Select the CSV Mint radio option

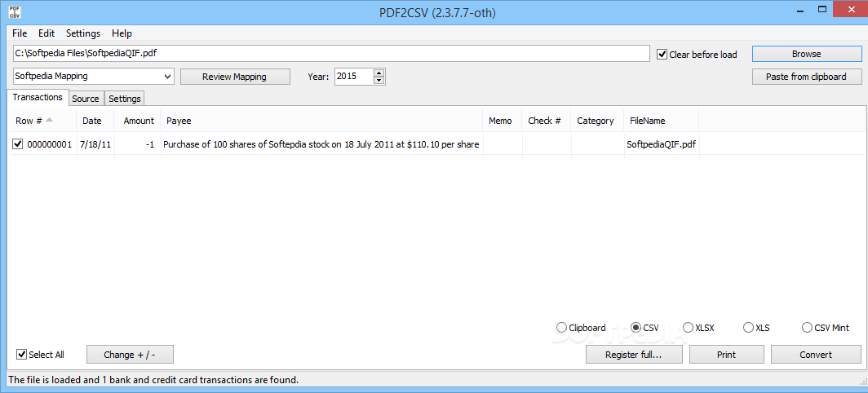[x=807, y=328]
